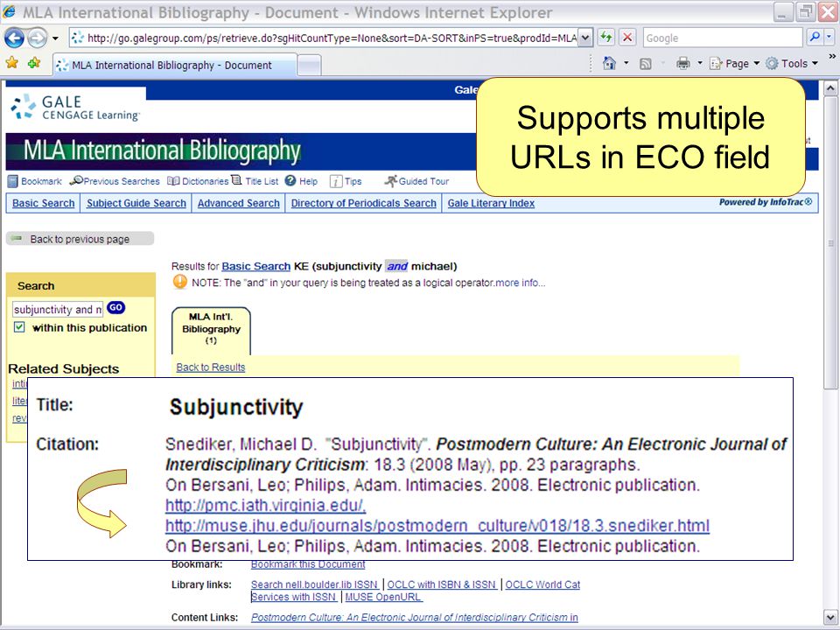Image resolution: width=840 pixels, height=630 pixels.
Task: Open the muse.jhu.edu snediker.html link
Action: click(437, 526)
